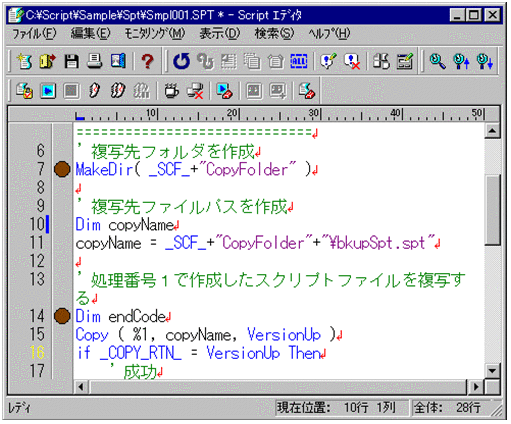Open the モニタリング(M) menu

154,33
